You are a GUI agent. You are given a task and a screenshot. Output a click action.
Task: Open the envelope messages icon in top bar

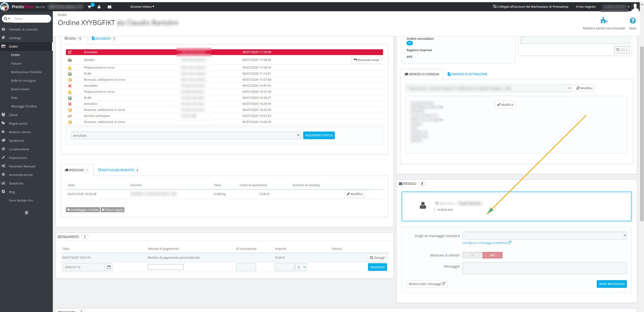coord(109,7)
